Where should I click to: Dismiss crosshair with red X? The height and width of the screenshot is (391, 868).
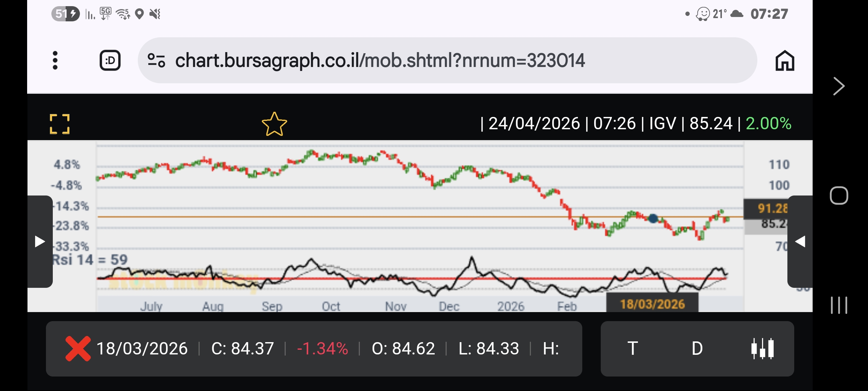[x=78, y=349]
